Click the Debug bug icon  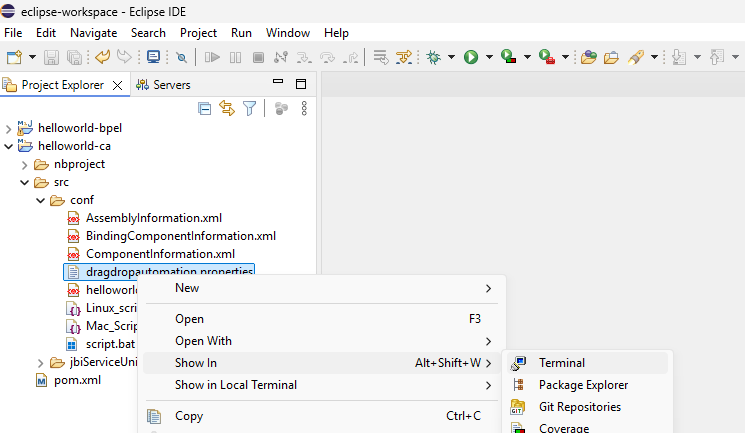433,58
